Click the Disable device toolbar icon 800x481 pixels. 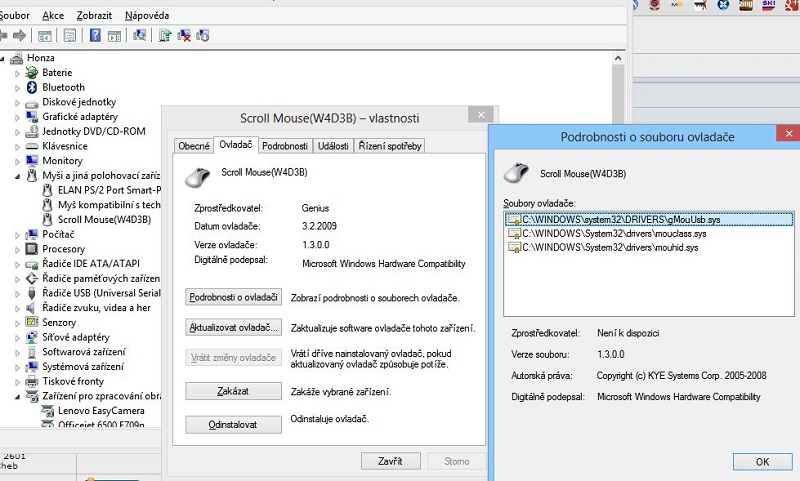point(203,35)
